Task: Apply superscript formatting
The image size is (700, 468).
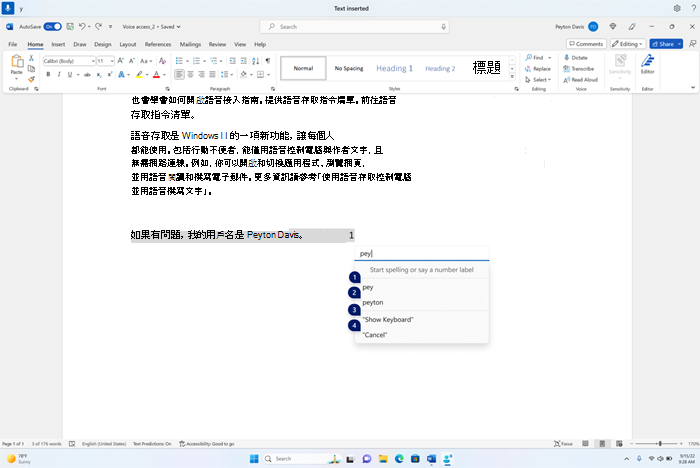Action: 109,75
